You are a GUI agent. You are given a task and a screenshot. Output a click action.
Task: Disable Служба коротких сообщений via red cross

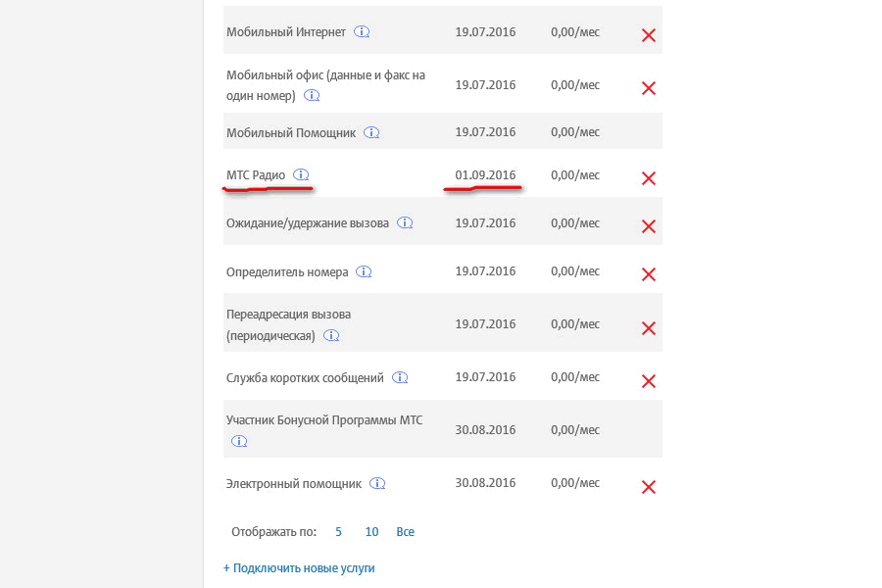coord(648,381)
